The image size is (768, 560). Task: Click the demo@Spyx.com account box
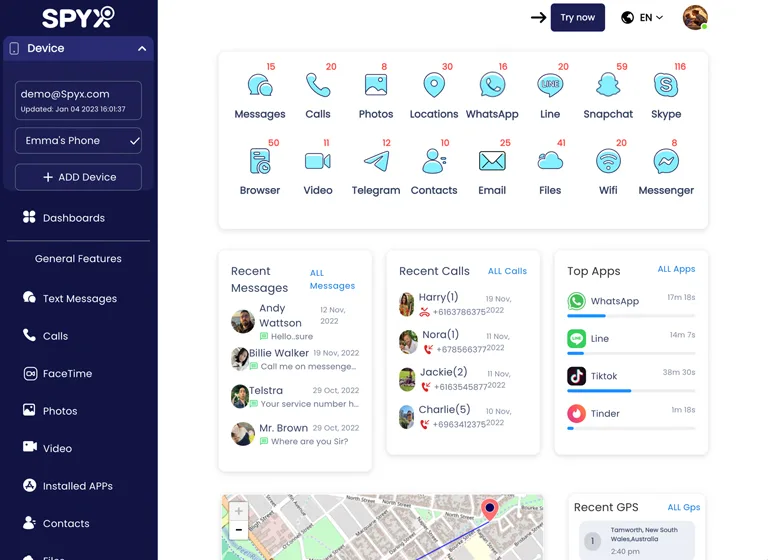(x=78, y=100)
